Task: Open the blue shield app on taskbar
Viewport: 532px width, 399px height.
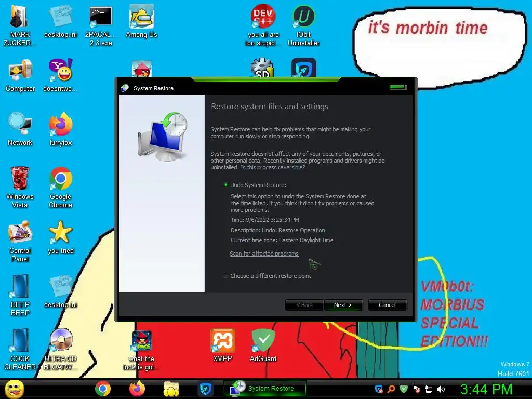Action: (x=205, y=389)
